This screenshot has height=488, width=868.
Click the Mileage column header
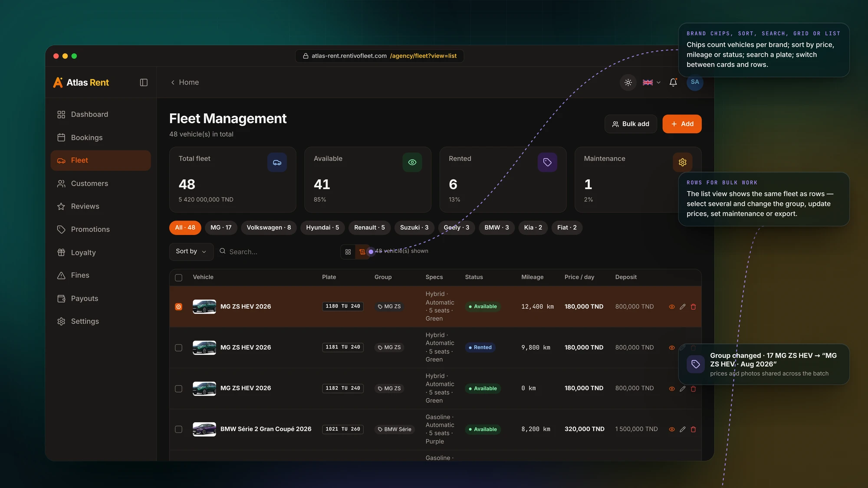[532, 277]
